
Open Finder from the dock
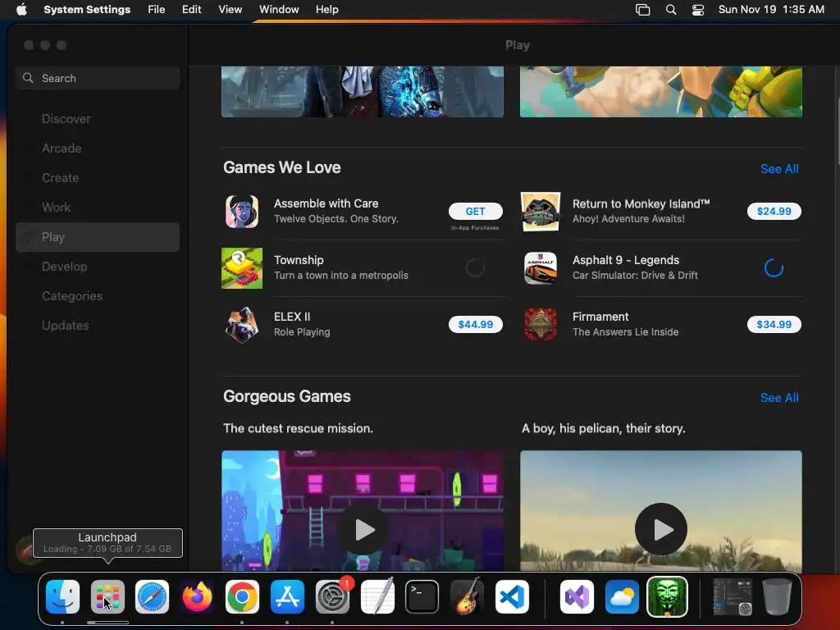click(x=62, y=597)
